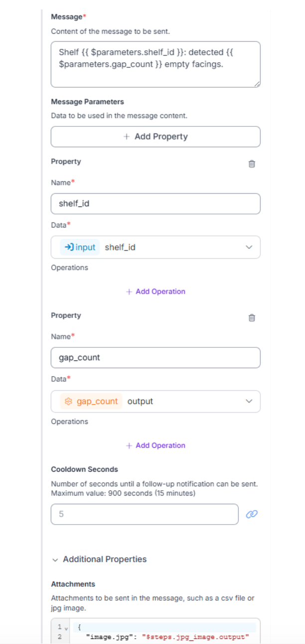This screenshot has height=644, width=305.
Task: Add Operation under gap_count property
Action: coord(155,445)
